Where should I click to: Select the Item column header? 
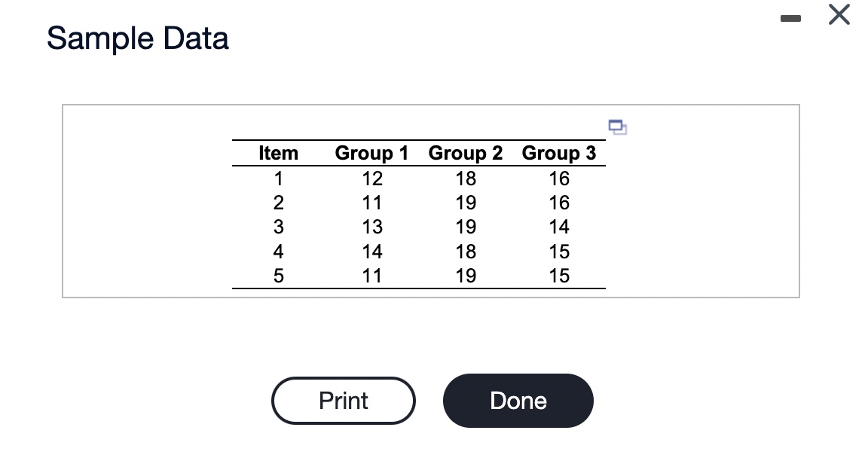(278, 153)
